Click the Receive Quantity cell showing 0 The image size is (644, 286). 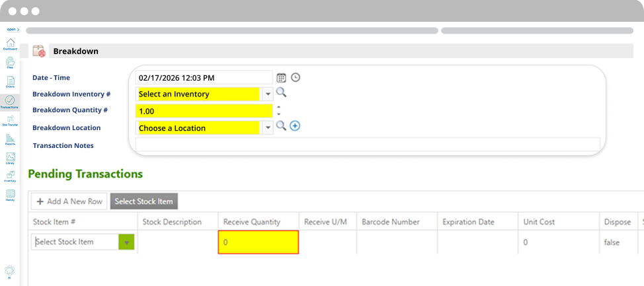point(259,242)
